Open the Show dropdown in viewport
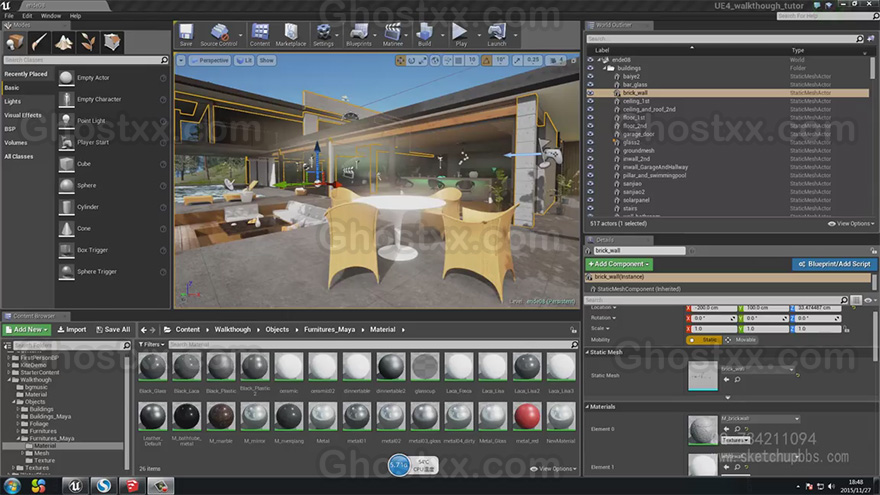 267,61
